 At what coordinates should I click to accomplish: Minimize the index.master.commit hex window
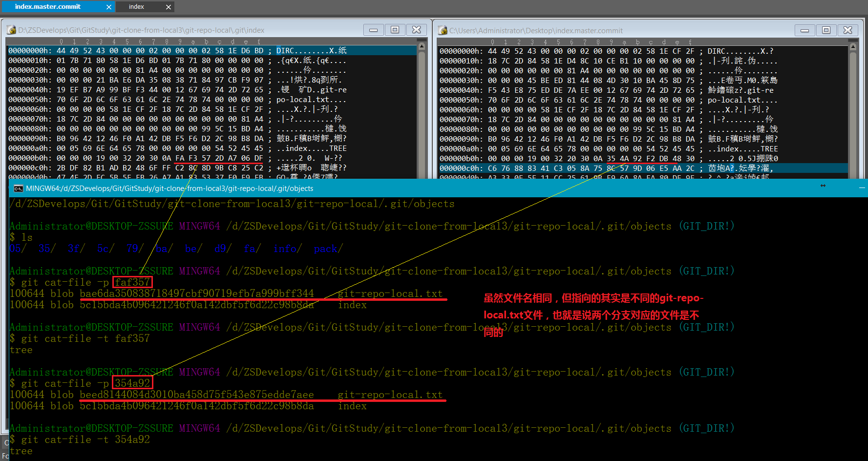pos(804,30)
